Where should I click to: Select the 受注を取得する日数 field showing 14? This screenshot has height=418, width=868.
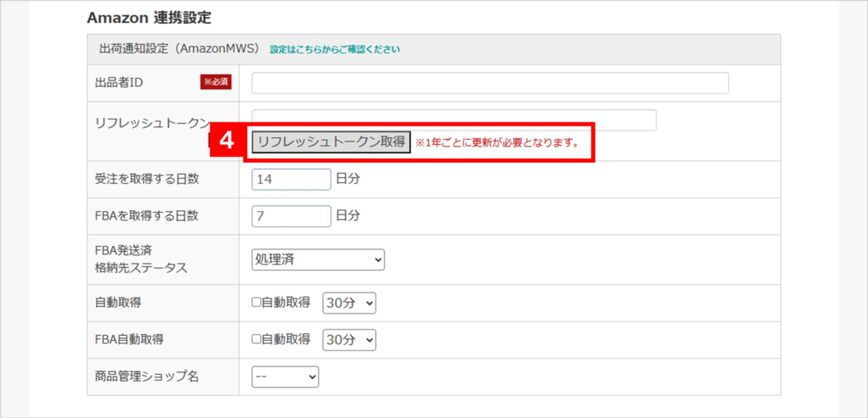[291, 180]
